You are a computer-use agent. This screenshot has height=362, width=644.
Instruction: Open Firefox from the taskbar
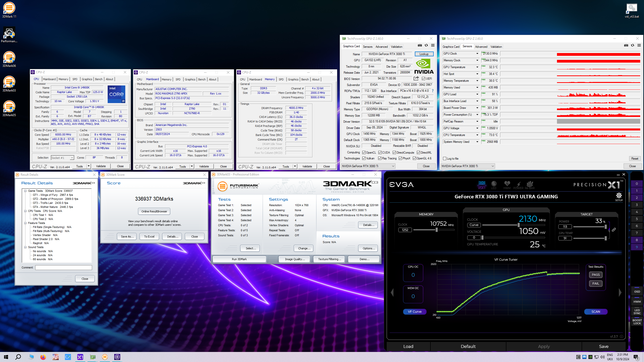coord(43,357)
